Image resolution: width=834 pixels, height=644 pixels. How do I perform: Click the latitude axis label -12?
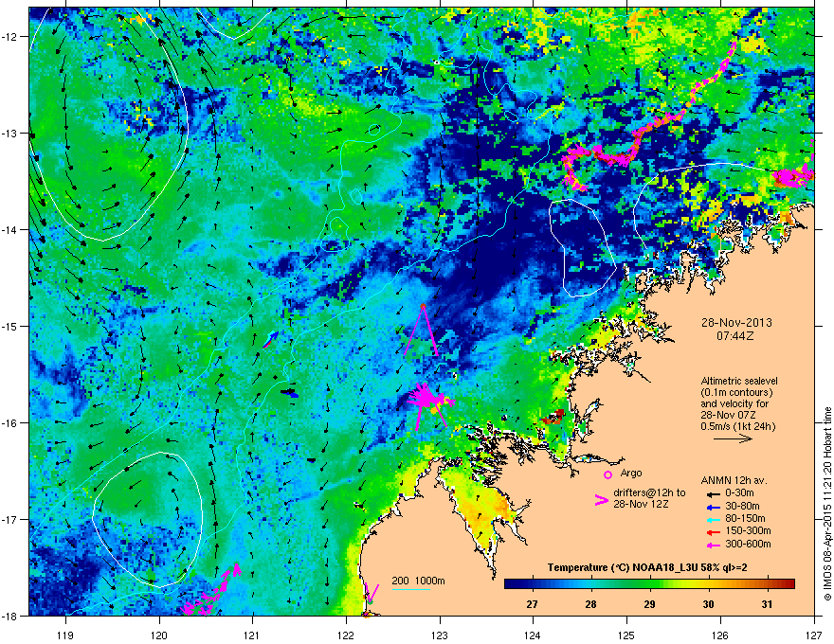pyautogui.click(x=10, y=37)
